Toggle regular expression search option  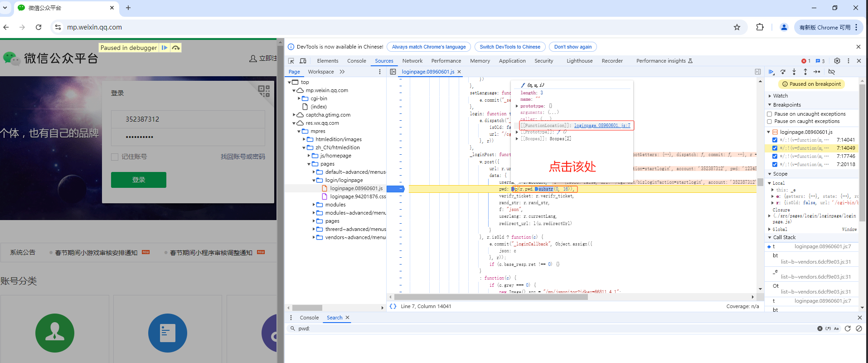click(x=828, y=329)
